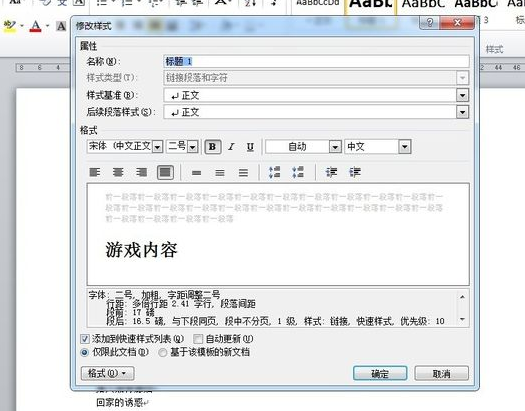Viewport: 525px width, 411px height.
Task: Toggle Underline in the style dialog
Action: 250,147
